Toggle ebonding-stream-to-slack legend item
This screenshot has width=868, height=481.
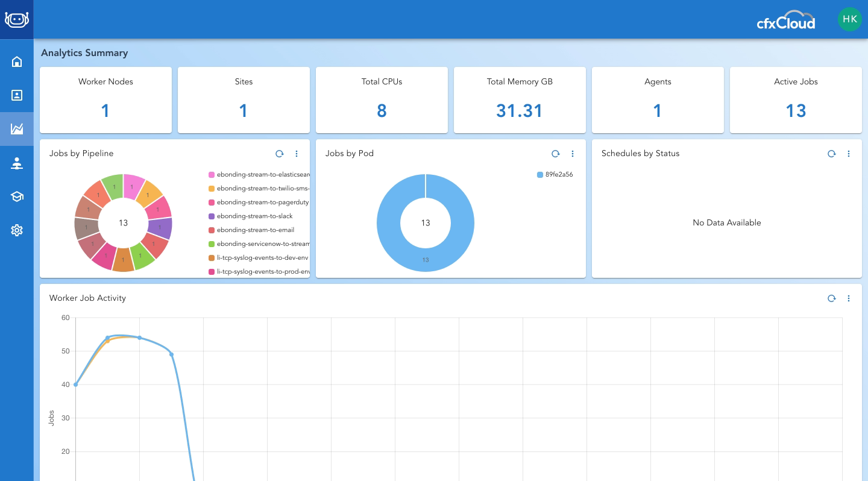click(251, 216)
